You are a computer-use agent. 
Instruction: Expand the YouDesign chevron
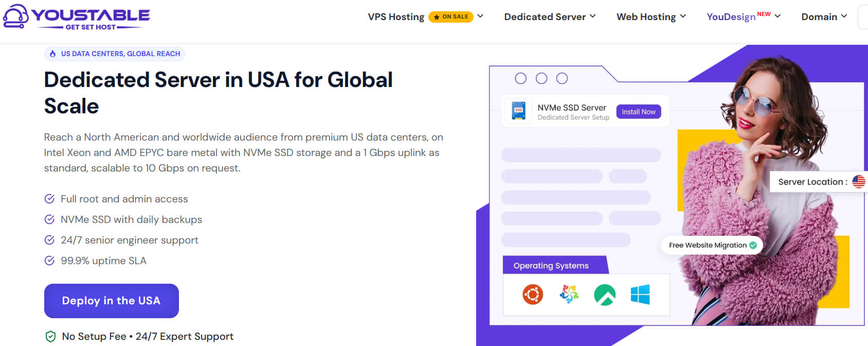click(x=777, y=16)
